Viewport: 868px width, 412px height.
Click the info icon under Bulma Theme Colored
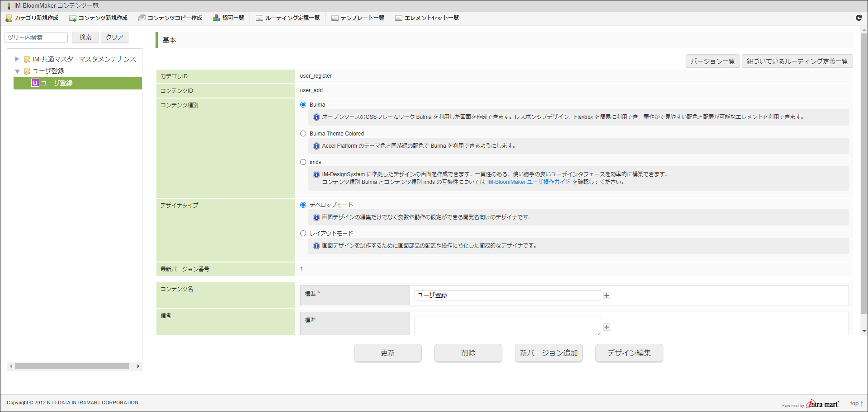[x=316, y=146]
